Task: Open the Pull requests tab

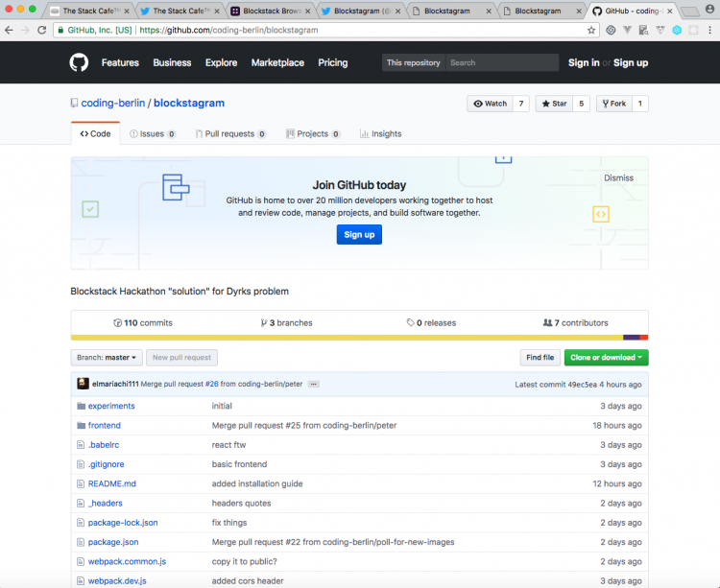Action: click(231, 134)
